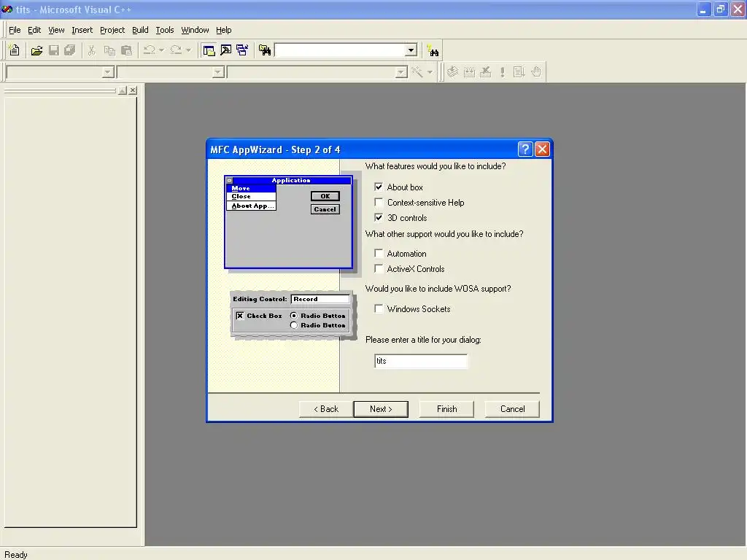The height and width of the screenshot is (560, 747).
Task: Open the Tools menu
Action: (165, 30)
